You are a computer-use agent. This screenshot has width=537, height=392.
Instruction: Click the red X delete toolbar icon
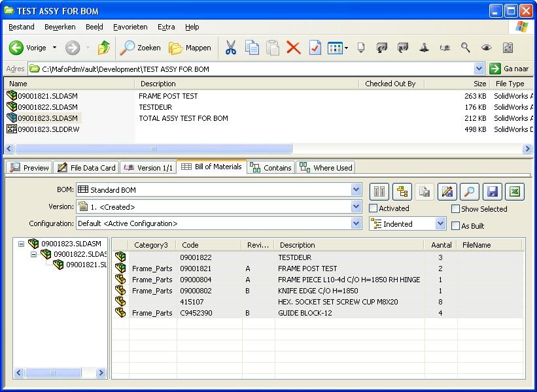[294, 48]
